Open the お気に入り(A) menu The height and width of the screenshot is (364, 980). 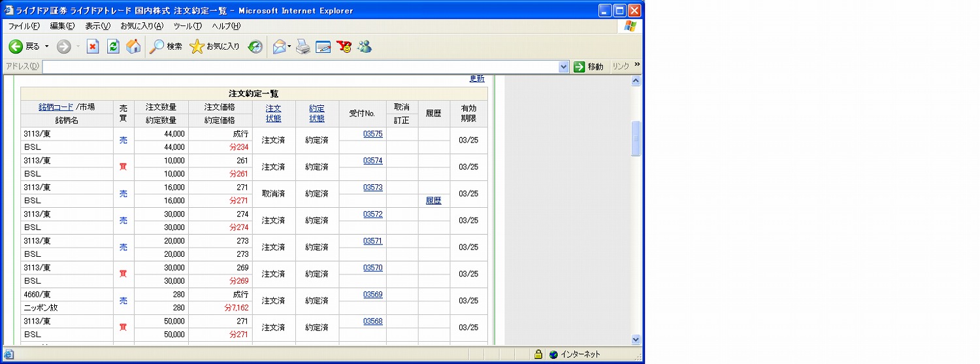click(142, 26)
